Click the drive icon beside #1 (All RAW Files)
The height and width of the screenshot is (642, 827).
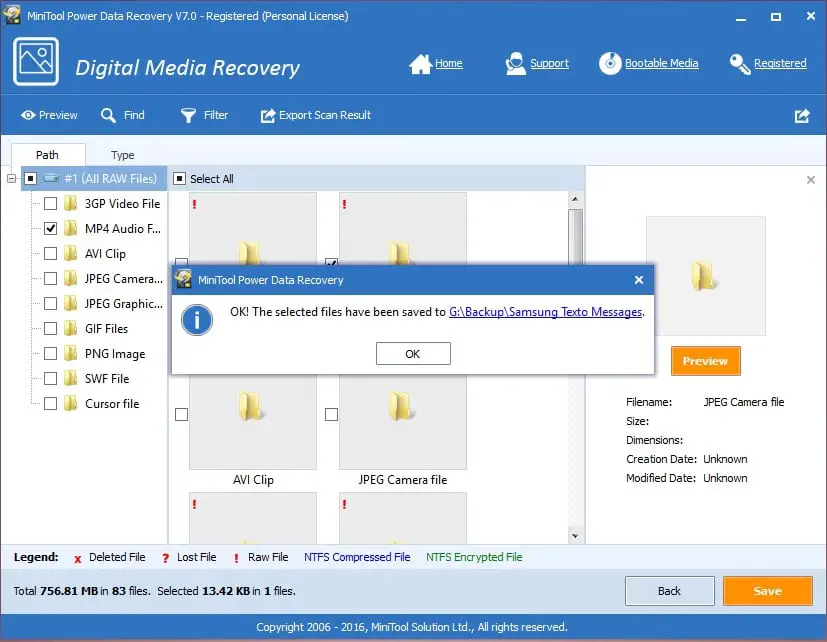coord(51,178)
